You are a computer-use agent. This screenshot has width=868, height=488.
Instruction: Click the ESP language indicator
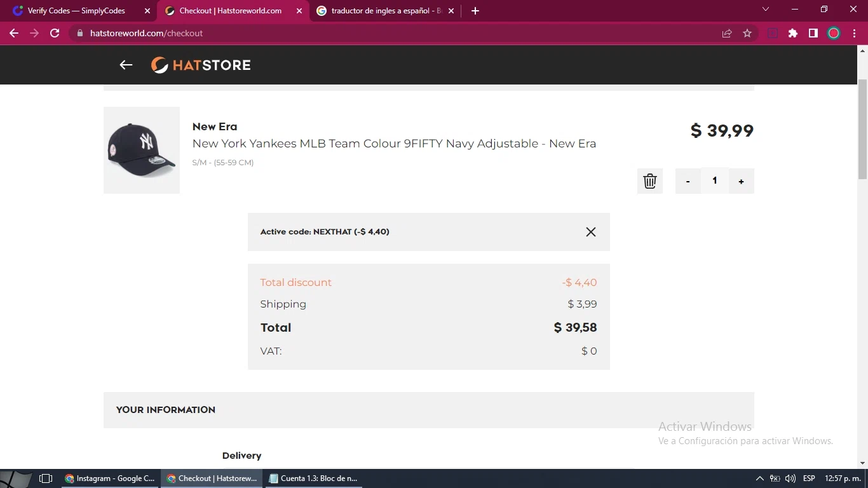[x=809, y=478]
